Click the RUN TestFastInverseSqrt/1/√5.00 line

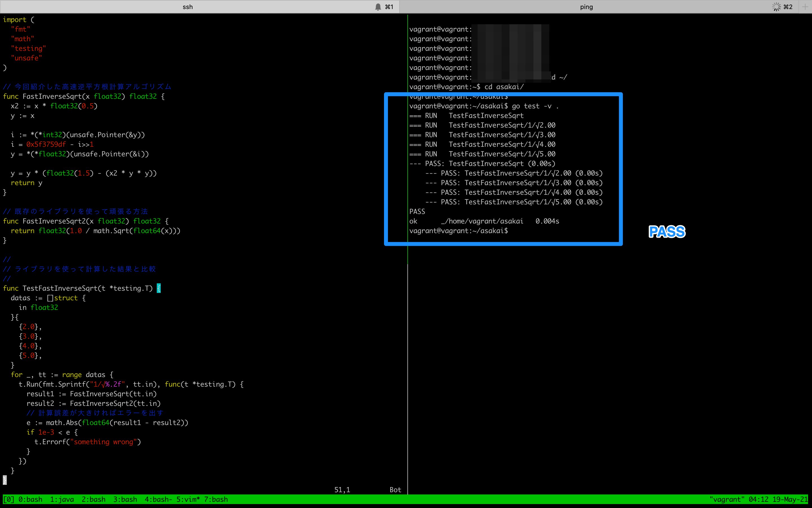482,154
